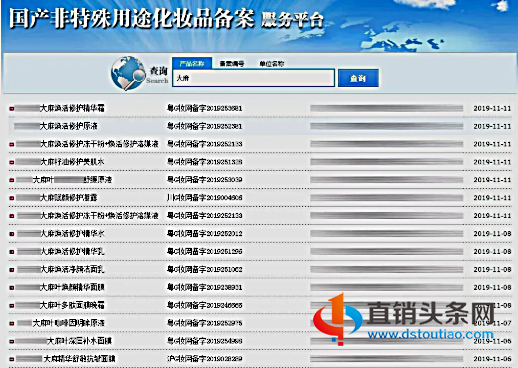This screenshot has height=368, width=518.
Task: Click record number starting with 川G妆网备字
Action: (x=204, y=198)
